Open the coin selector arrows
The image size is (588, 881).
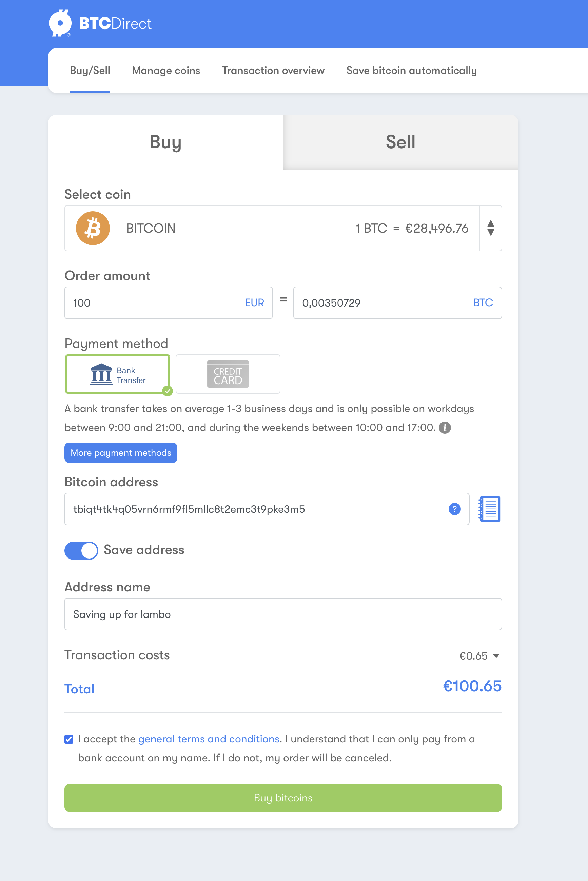[491, 228]
